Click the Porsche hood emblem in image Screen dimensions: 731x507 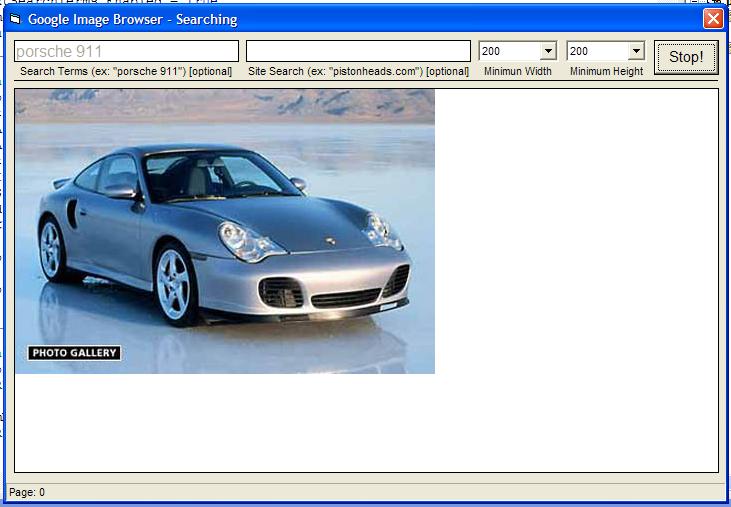click(329, 241)
